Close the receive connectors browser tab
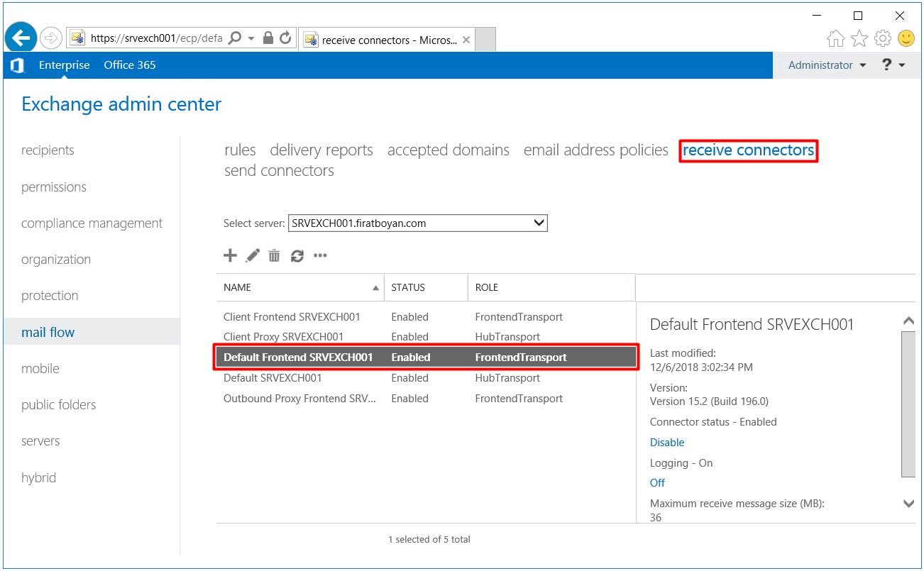Screen dimensions: 924x571 pyautogui.click(x=466, y=40)
